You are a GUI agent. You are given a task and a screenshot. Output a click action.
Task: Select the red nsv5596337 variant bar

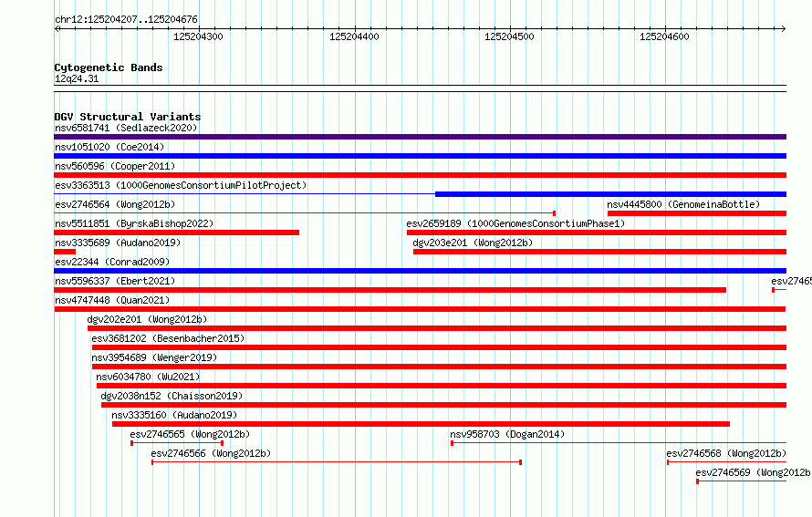click(x=390, y=290)
